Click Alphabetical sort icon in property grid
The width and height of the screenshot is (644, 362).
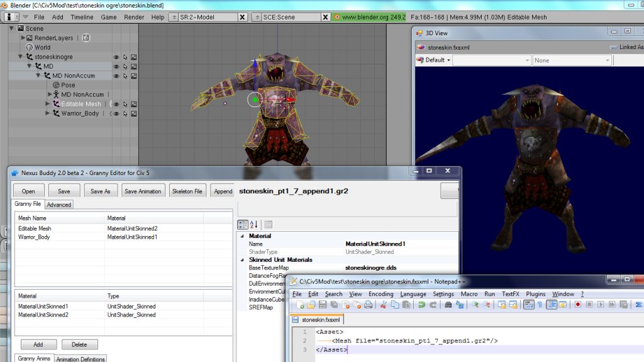pos(254,225)
